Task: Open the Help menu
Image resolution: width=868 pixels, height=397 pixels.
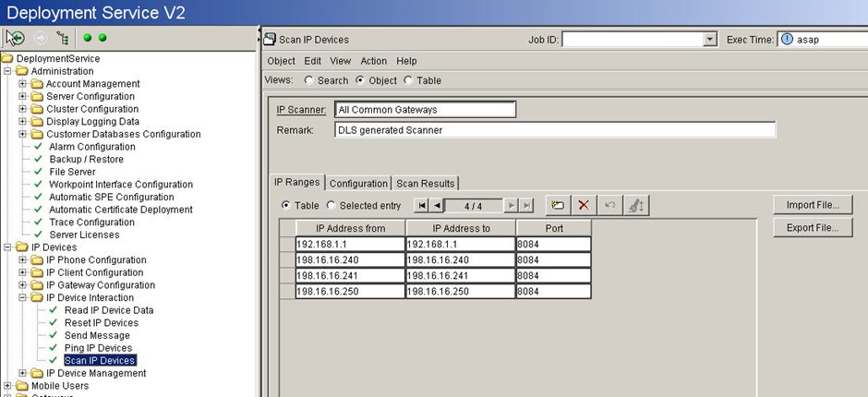Action: (x=407, y=61)
